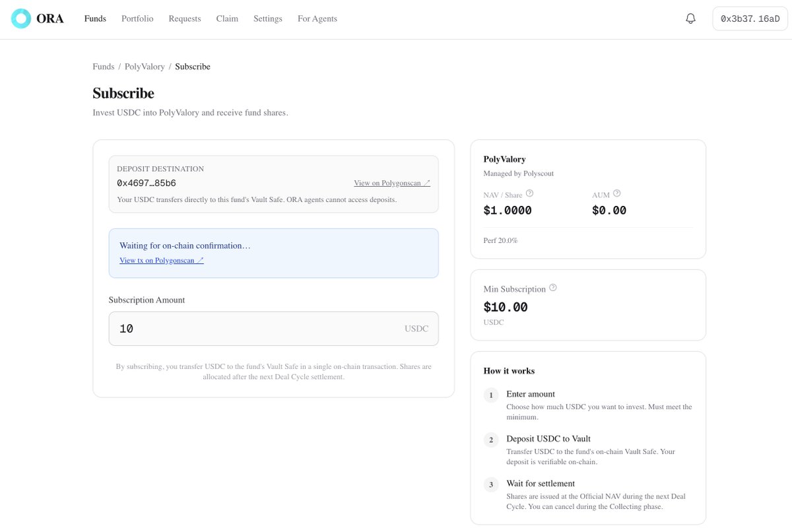Click Subscribe page heading
The height and width of the screenshot is (532, 792).
[123, 93]
